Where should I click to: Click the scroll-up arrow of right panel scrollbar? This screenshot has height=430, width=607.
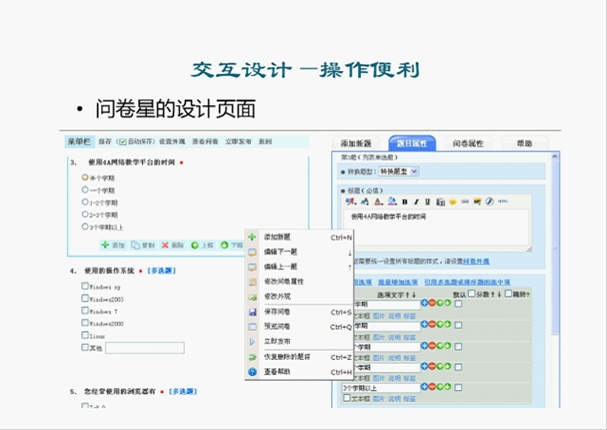[x=556, y=156]
